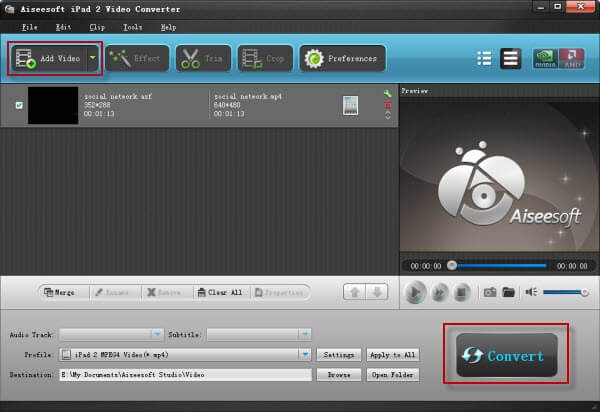
Task: Click the Clear All button
Action: [x=222, y=293]
